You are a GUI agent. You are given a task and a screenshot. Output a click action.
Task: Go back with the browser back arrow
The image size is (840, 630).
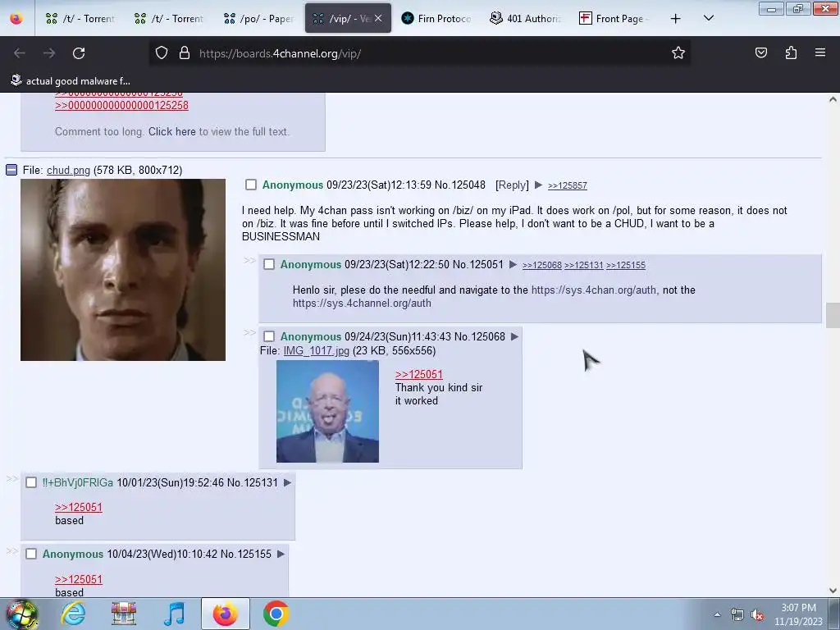point(20,53)
